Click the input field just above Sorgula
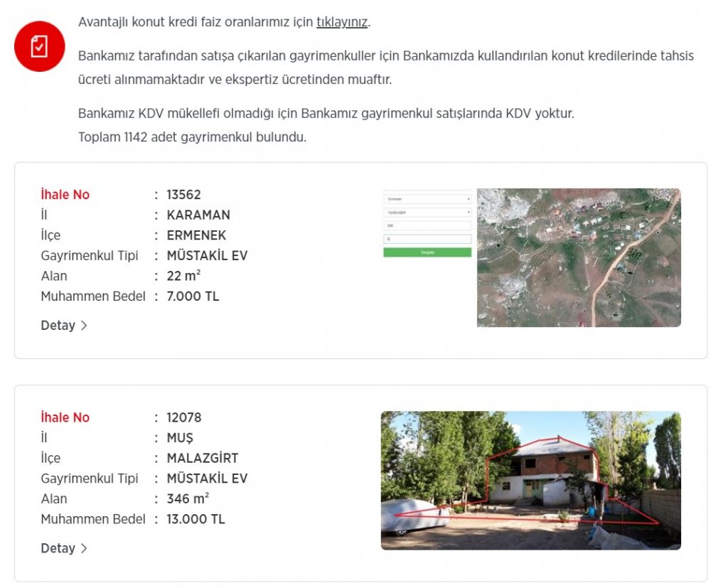711x588 pixels. tap(427, 239)
